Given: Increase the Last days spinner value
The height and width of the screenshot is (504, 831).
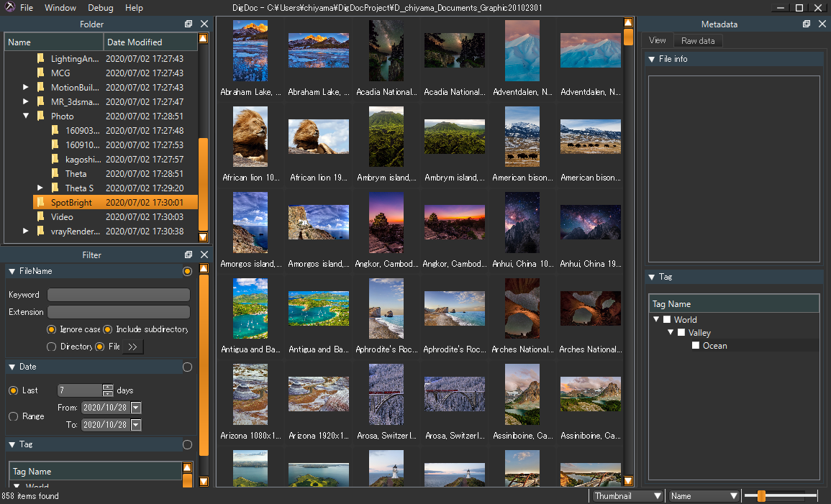Looking at the screenshot, I should (x=108, y=387).
